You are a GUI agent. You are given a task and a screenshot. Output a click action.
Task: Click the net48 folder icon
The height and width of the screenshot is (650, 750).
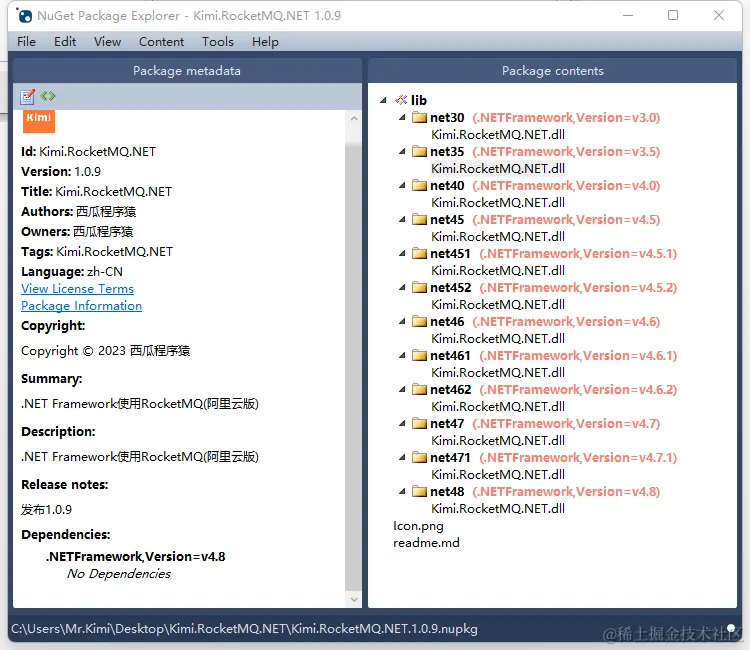(419, 491)
